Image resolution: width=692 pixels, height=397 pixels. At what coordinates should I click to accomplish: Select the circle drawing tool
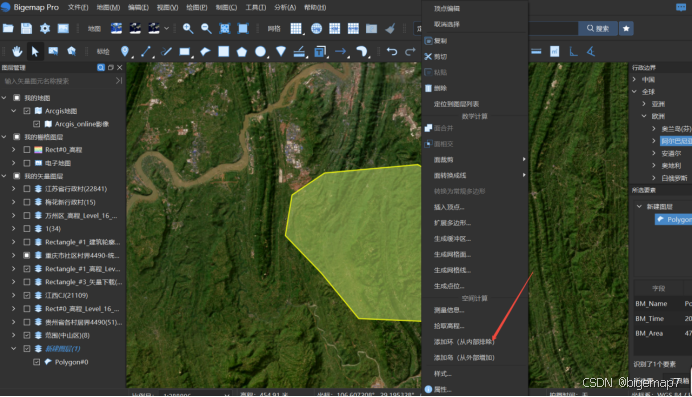pos(260,52)
